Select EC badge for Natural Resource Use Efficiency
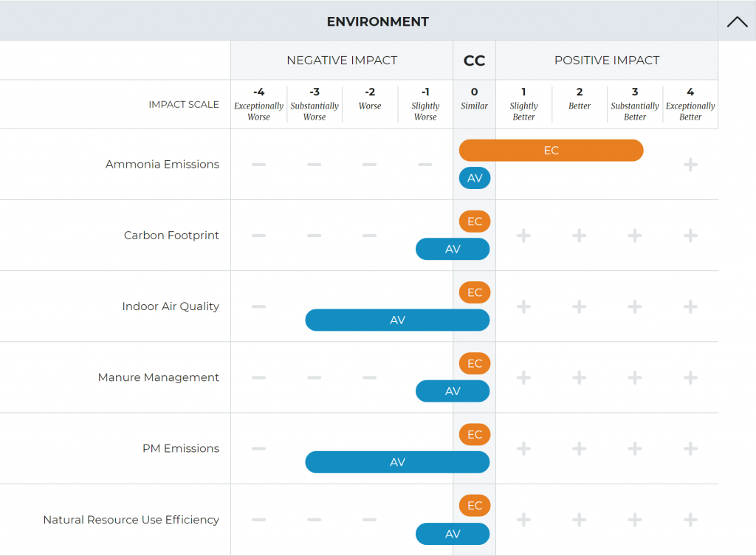The image size is (756, 556). 474,506
